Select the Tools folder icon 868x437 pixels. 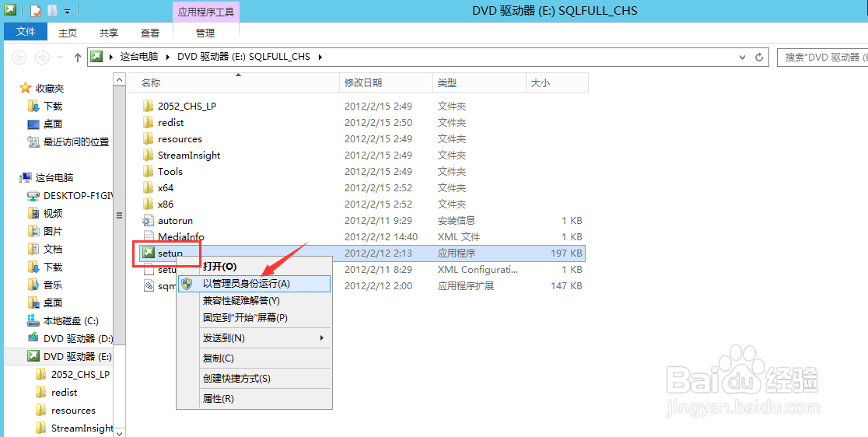(148, 172)
